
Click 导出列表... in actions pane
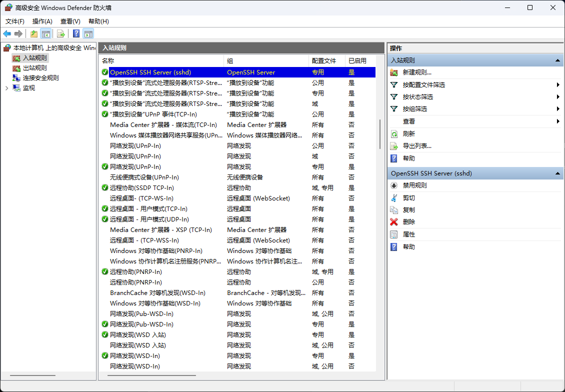(417, 146)
